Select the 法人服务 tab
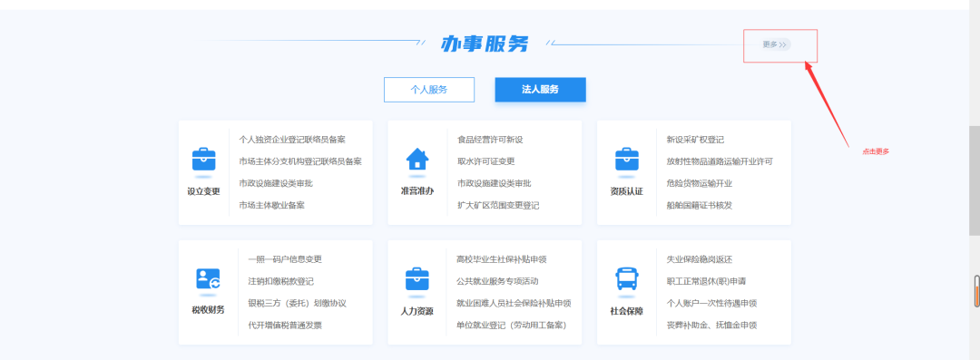 [x=540, y=90]
